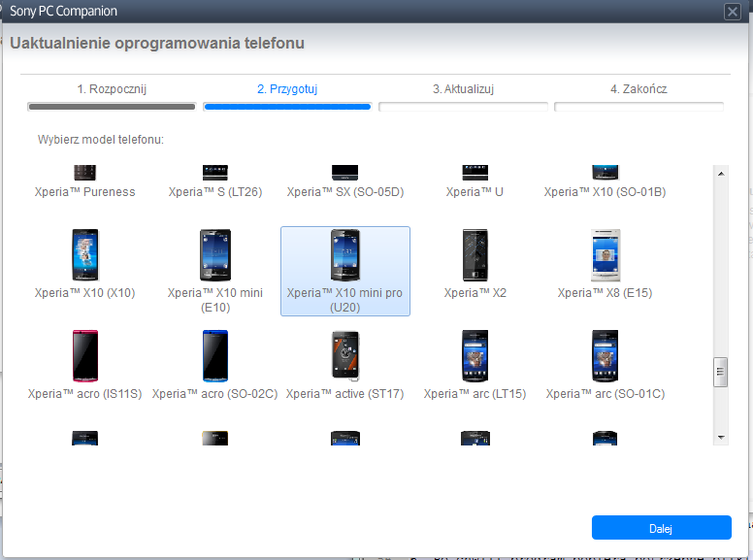753x560 pixels.
Task: Click the Xperia™ X10 (SO-01B) label
Action: click(x=606, y=192)
